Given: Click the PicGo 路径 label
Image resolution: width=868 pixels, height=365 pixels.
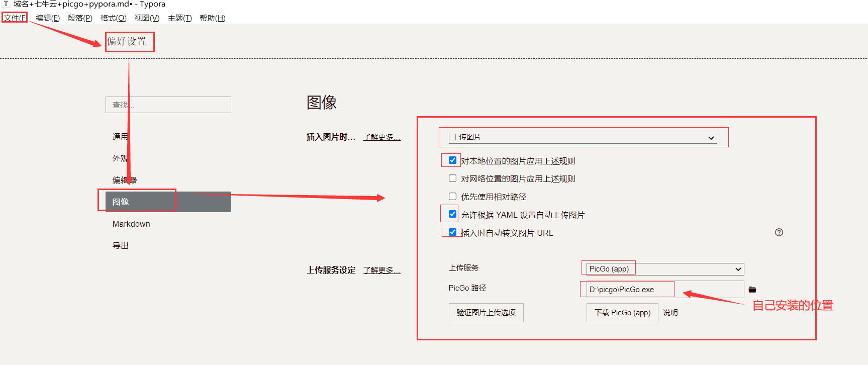Looking at the screenshot, I should 467,288.
